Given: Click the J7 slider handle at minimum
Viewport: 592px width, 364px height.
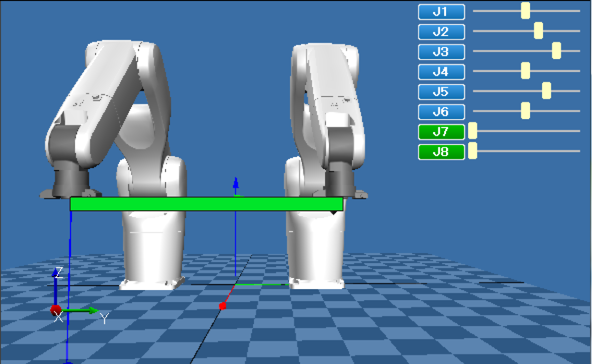Looking at the screenshot, I should pos(472,131).
